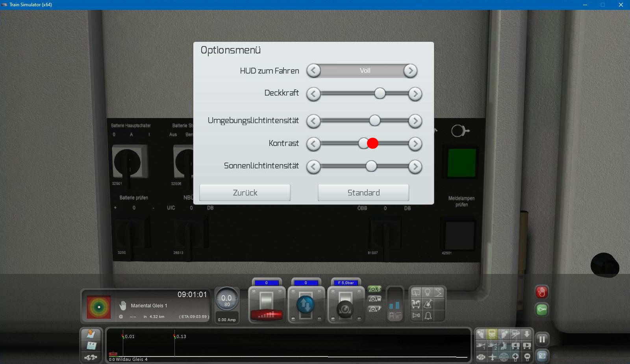Click the left arrow for HUD zum Fahren

click(313, 71)
